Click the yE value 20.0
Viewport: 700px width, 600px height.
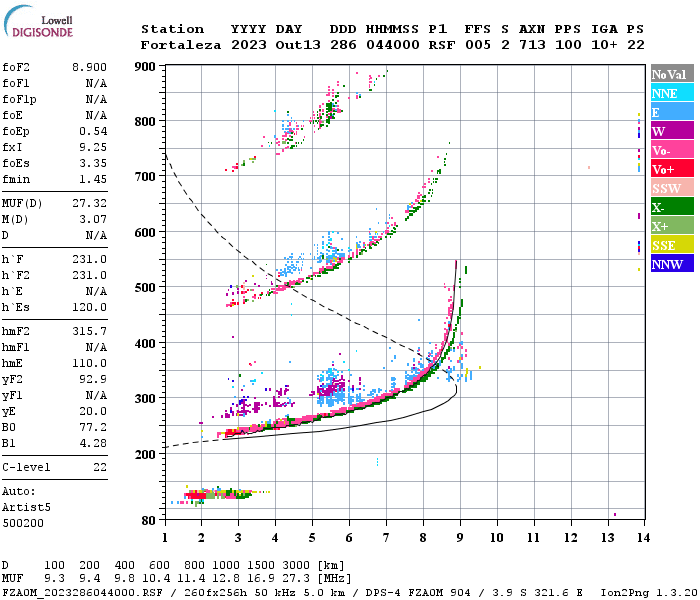click(x=93, y=411)
